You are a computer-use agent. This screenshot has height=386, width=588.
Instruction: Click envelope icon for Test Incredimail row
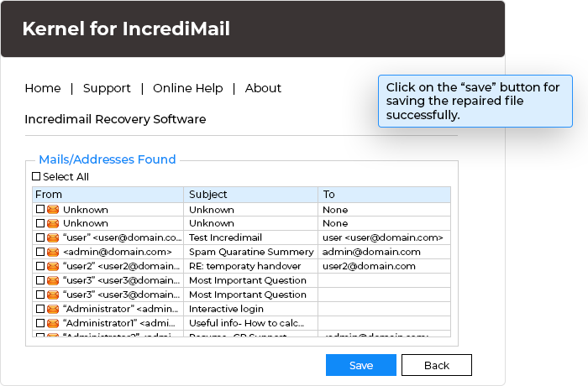tap(53, 237)
